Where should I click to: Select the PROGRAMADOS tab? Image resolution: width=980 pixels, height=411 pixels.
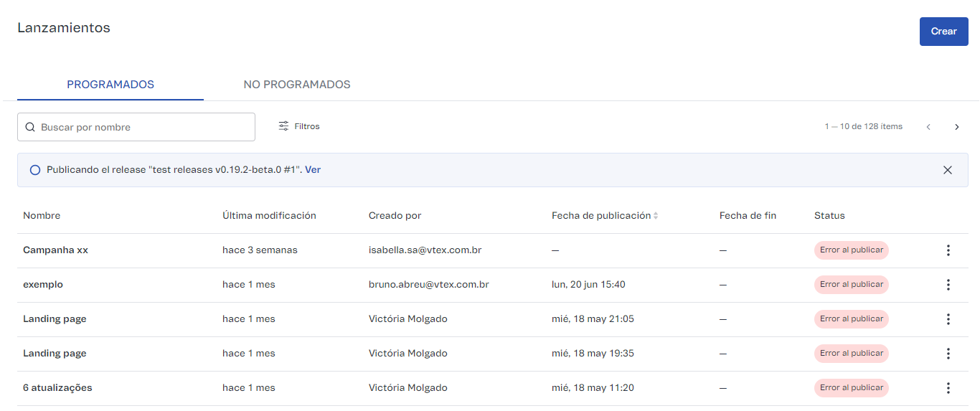110,85
